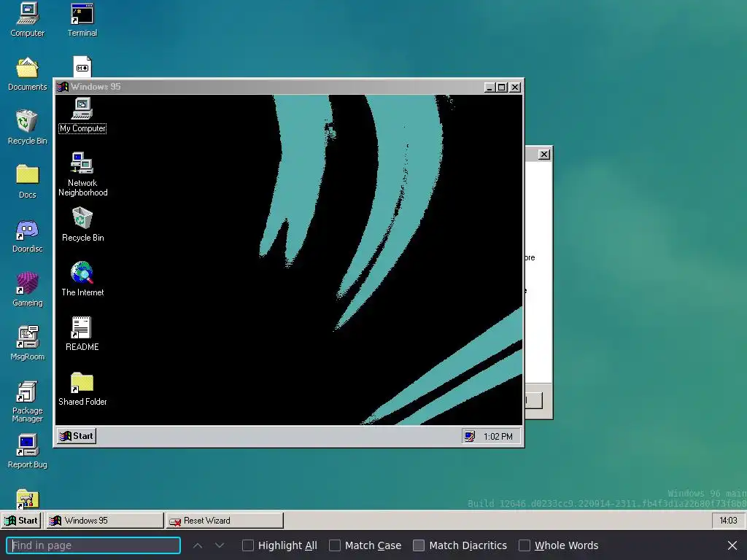Open the Windows 96 Start menu

pyautogui.click(x=21, y=521)
